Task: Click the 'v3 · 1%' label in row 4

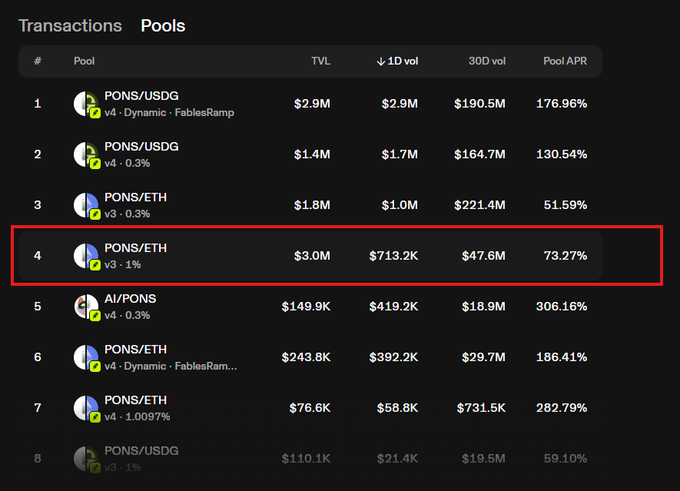Action: [123, 265]
